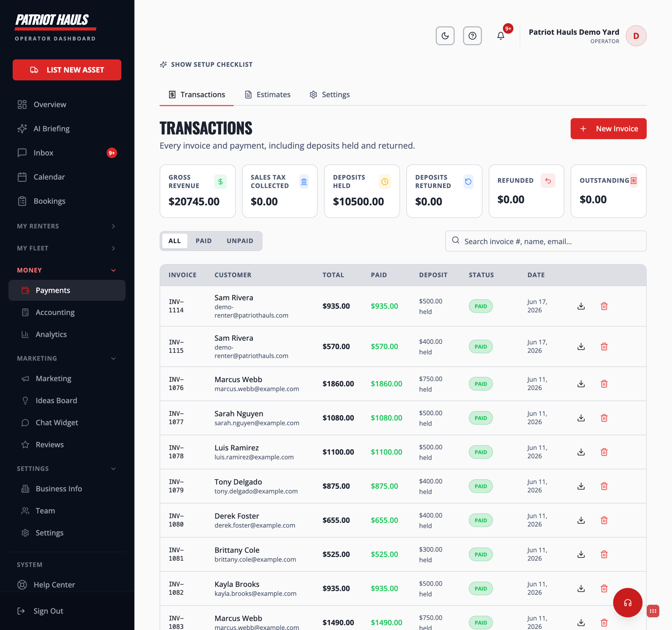Screen dimensions: 672x630
Task: Open help question mark icon
Action: click(x=472, y=36)
